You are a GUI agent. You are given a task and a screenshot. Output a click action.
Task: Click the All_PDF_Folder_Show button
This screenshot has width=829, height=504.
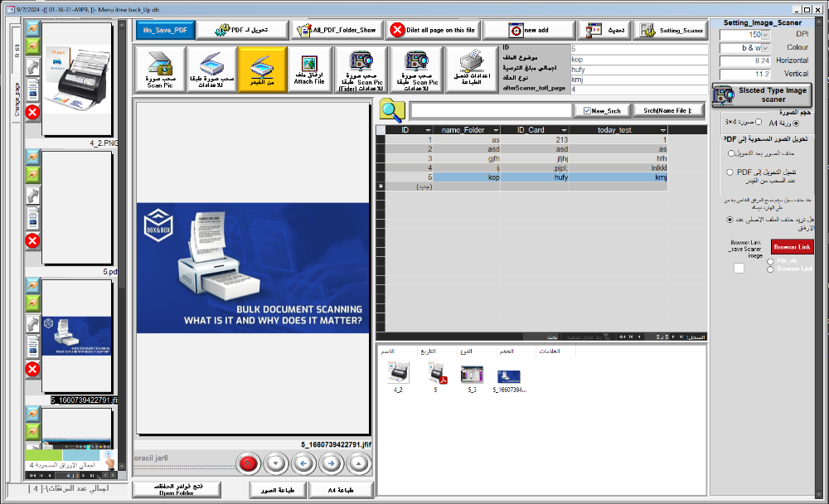click(337, 30)
